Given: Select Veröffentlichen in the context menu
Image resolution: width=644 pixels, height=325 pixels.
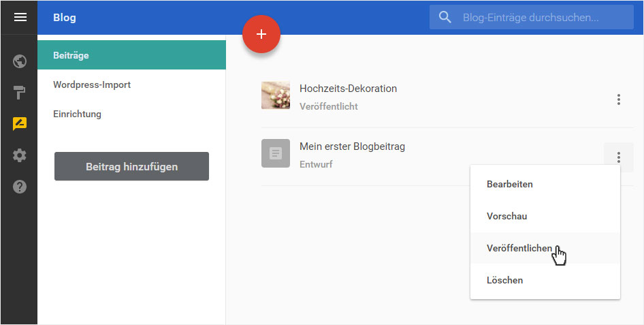Looking at the screenshot, I should click(545, 248).
